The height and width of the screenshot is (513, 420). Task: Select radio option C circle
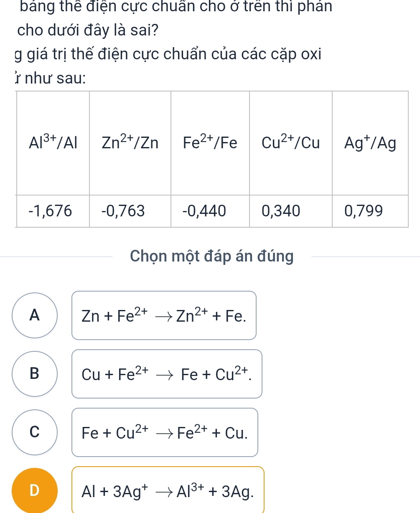click(x=35, y=432)
